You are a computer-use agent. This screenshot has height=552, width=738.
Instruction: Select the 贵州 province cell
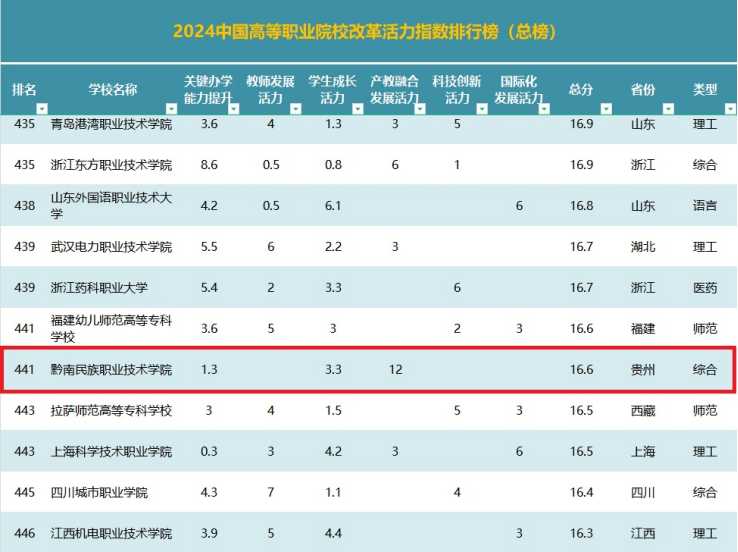[643, 370]
